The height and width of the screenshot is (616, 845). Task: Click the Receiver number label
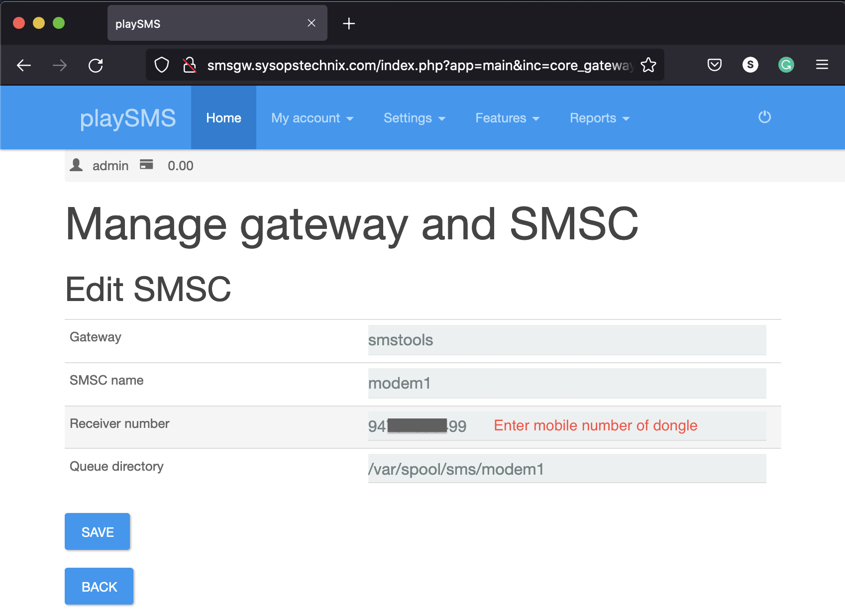[119, 423]
